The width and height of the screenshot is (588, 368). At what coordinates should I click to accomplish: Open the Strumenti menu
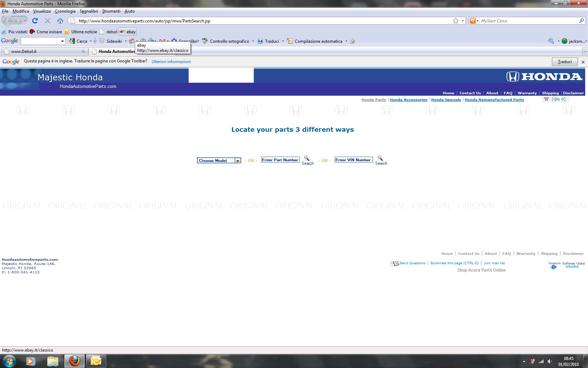click(111, 11)
